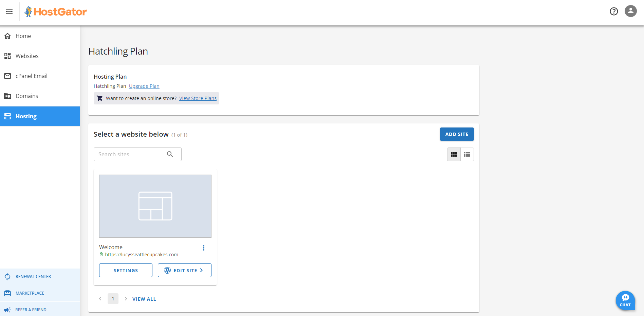Select Hosting in the sidebar
The width and height of the screenshot is (644, 316).
[25, 116]
